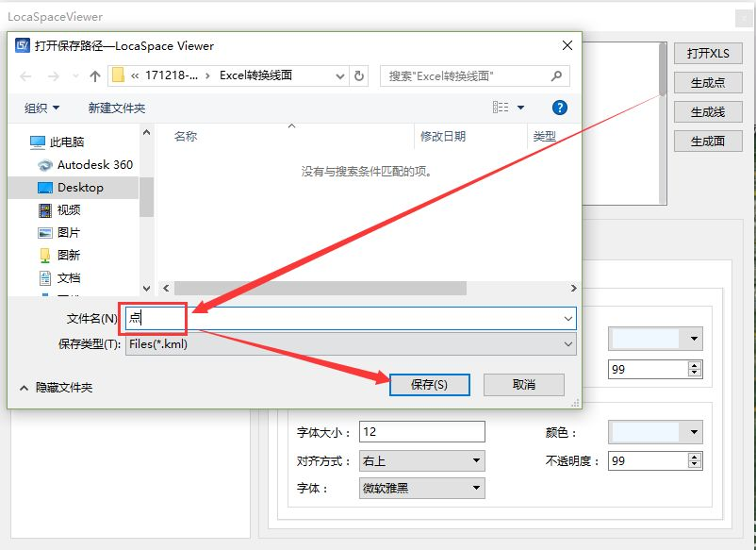The image size is (756, 550).
Task: Click 生成线 in the LocaSpaceViewer window
Action: coord(708,112)
